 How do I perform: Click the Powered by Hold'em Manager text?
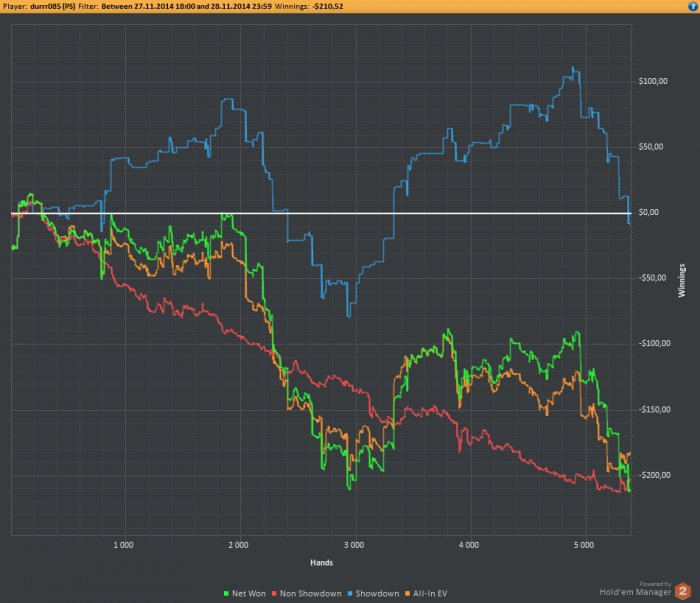(635, 589)
